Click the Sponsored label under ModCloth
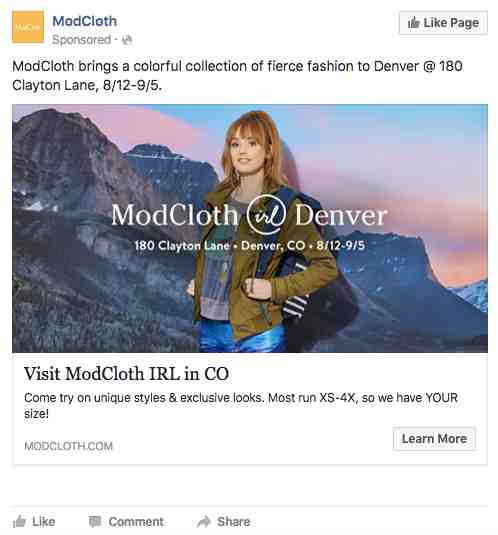Image resolution: width=498 pixels, height=535 pixels. [x=82, y=40]
